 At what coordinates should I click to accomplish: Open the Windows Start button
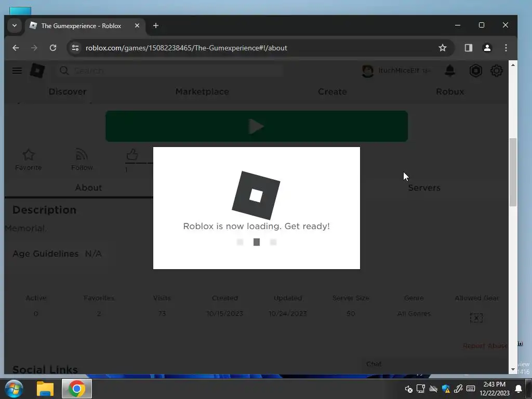coord(14,389)
